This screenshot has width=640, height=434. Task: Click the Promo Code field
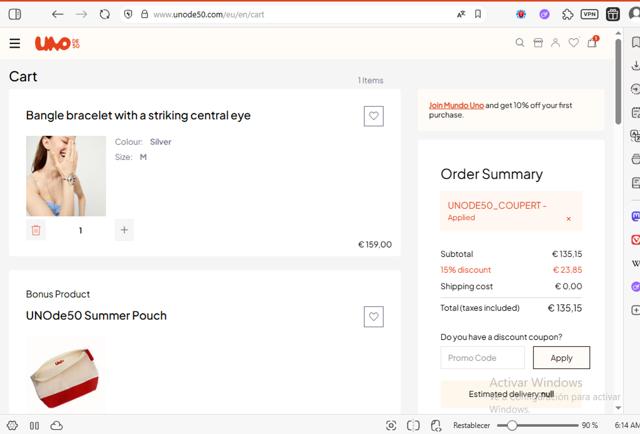482,358
